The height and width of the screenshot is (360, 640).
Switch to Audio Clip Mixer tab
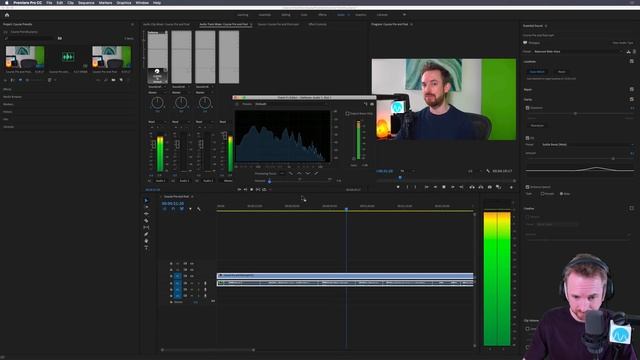(166, 24)
